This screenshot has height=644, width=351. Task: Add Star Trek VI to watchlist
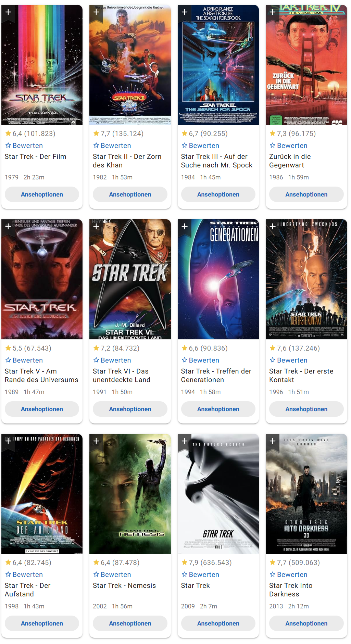(96, 226)
